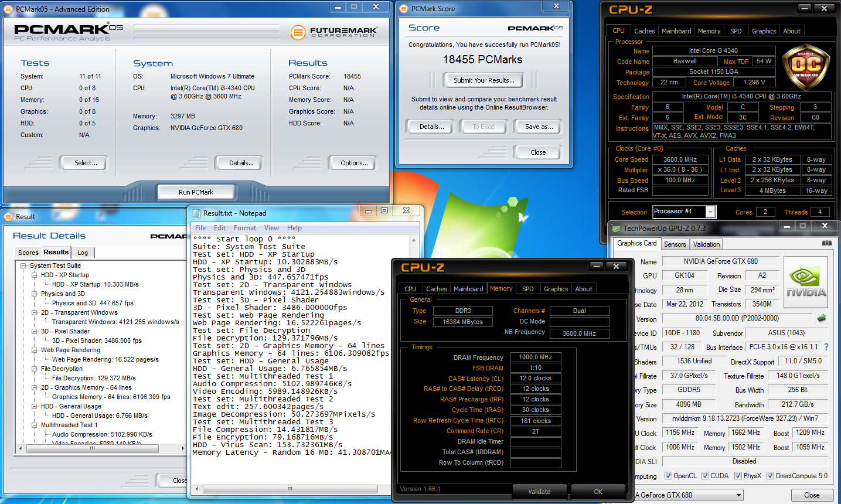Viewport: 841px width, 504px height.
Task: Click the Core Speed 3600.0 MHz field
Action: (680, 159)
